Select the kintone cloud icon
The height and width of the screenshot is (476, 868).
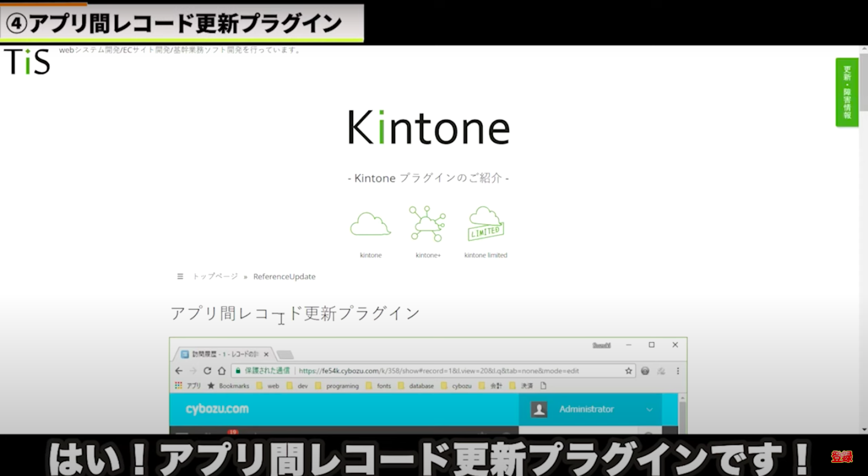[370, 223]
